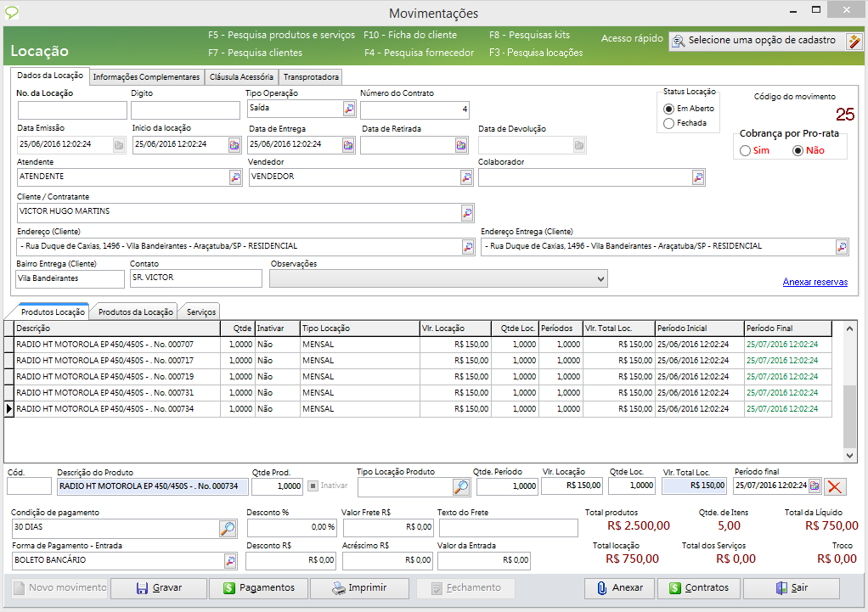Click search icon beside Tipo Operação field
This screenshot has height=612, width=868.
(349, 109)
